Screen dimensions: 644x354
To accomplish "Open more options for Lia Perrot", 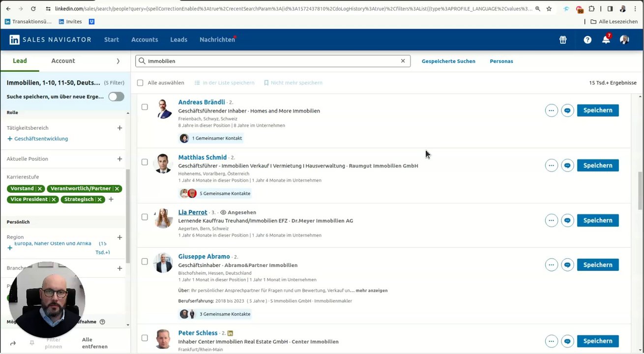I will tap(551, 221).
